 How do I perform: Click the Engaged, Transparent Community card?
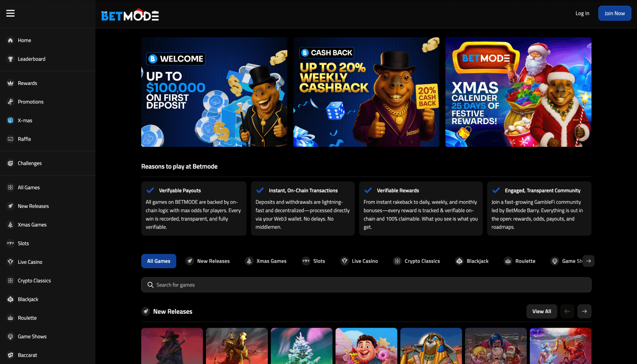[539, 209]
